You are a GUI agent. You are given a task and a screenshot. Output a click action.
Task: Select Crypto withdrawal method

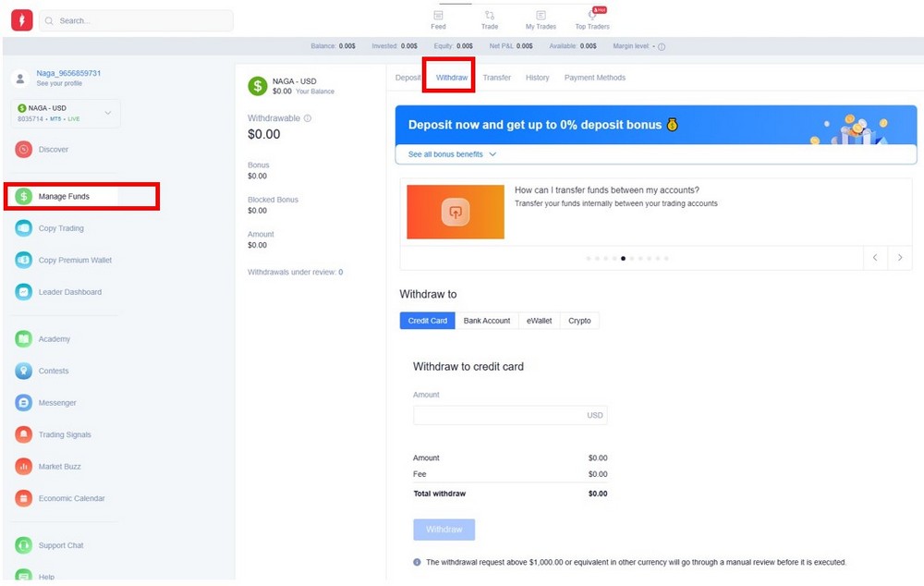(579, 321)
